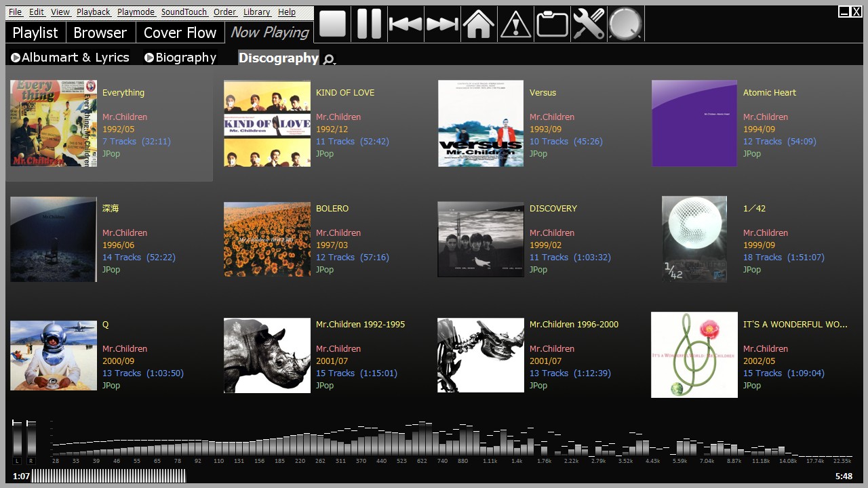The image size is (868, 488).
Task: Select the Everything album cover
Action: tap(54, 123)
